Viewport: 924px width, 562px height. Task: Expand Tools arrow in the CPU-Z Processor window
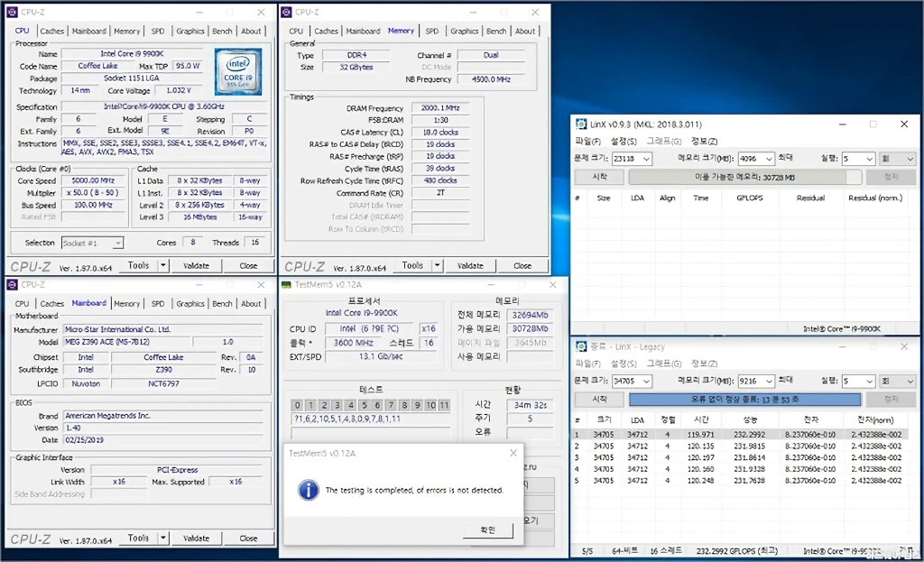163,266
